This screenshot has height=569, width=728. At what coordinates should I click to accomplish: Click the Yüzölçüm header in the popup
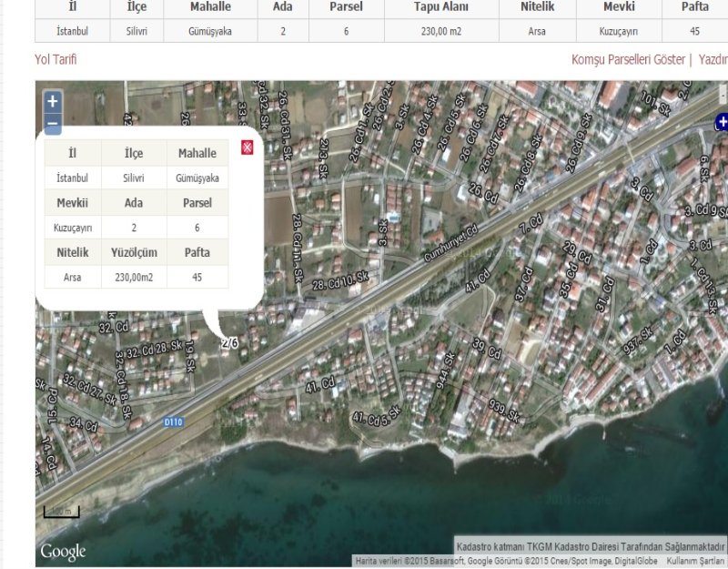point(134,252)
